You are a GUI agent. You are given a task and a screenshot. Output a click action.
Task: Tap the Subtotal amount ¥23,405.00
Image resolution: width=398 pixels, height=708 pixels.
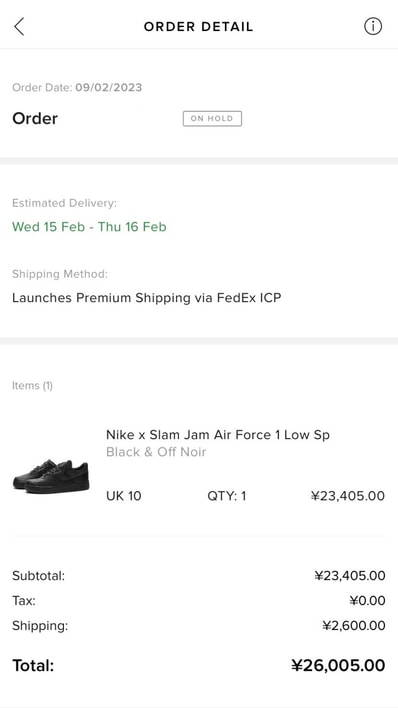click(350, 576)
